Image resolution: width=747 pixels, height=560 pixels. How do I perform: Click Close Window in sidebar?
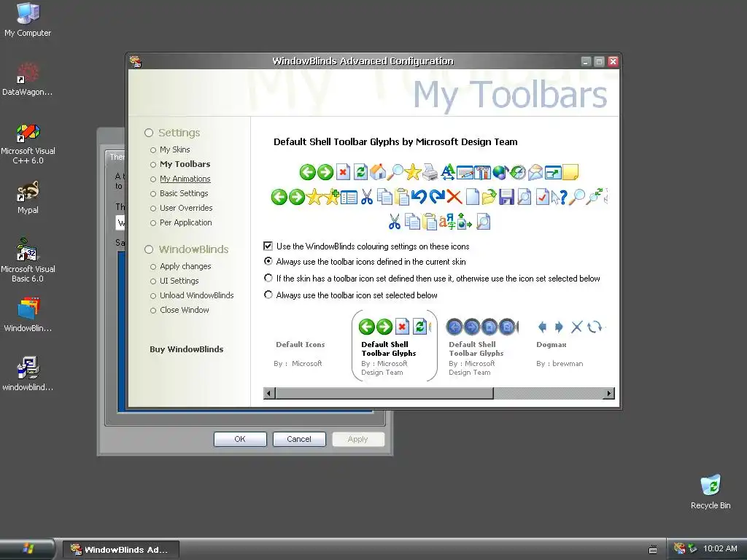coord(185,310)
